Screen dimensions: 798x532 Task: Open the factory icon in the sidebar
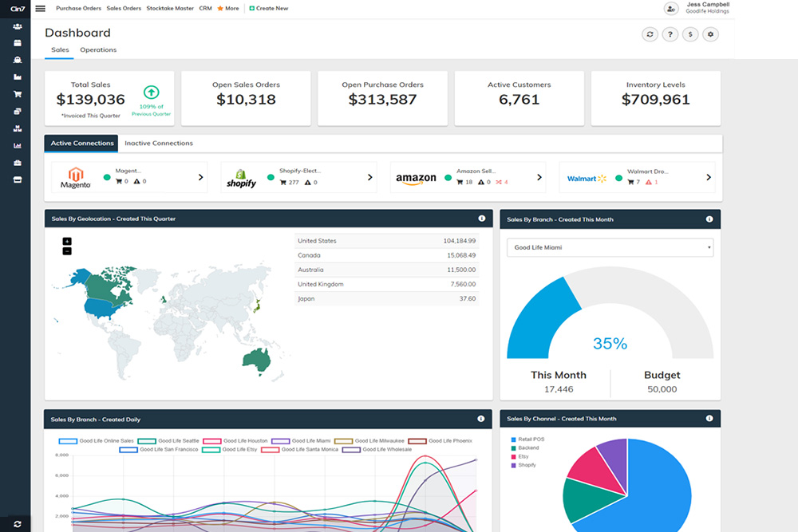point(18,77)
